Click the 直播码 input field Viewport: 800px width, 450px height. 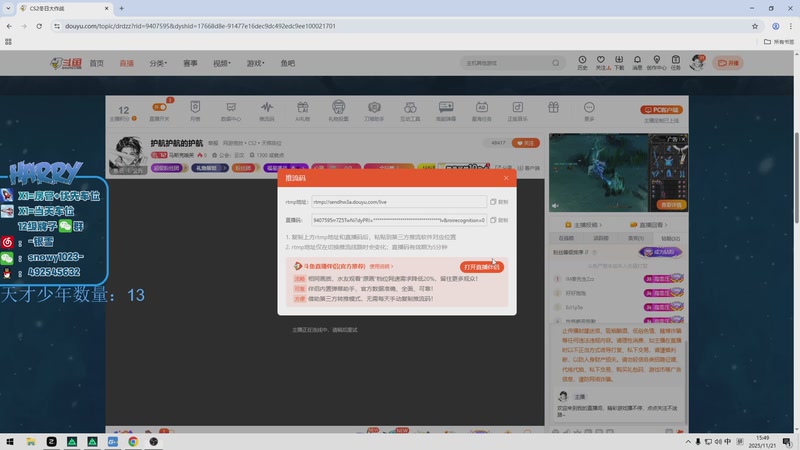(398, 220)
